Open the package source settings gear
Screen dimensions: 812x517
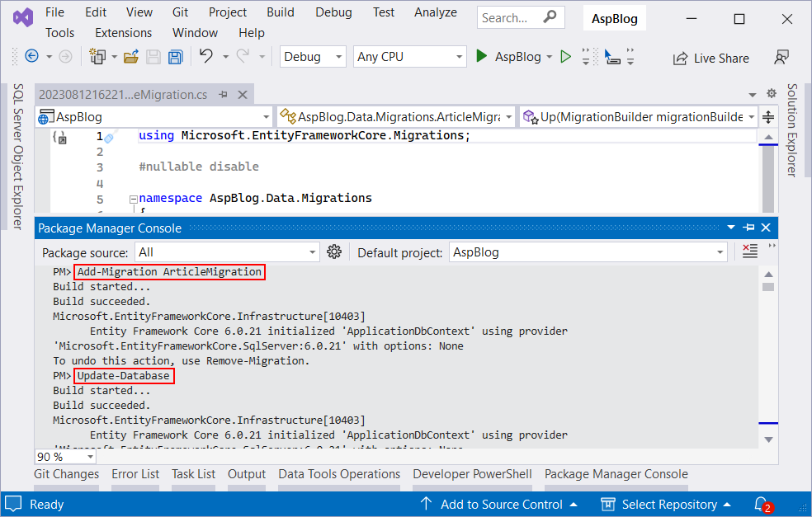[334, 251]
